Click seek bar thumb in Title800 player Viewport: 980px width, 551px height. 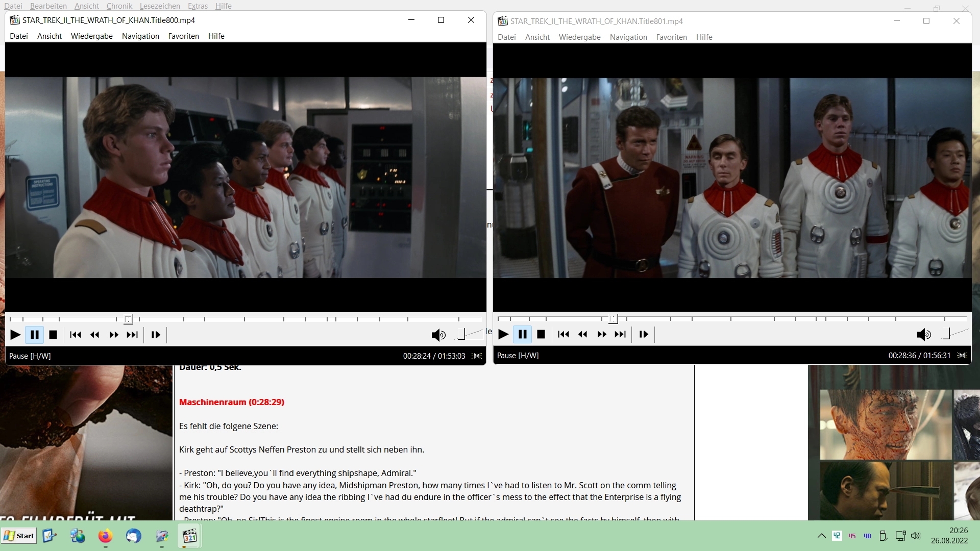pos(129,319)
